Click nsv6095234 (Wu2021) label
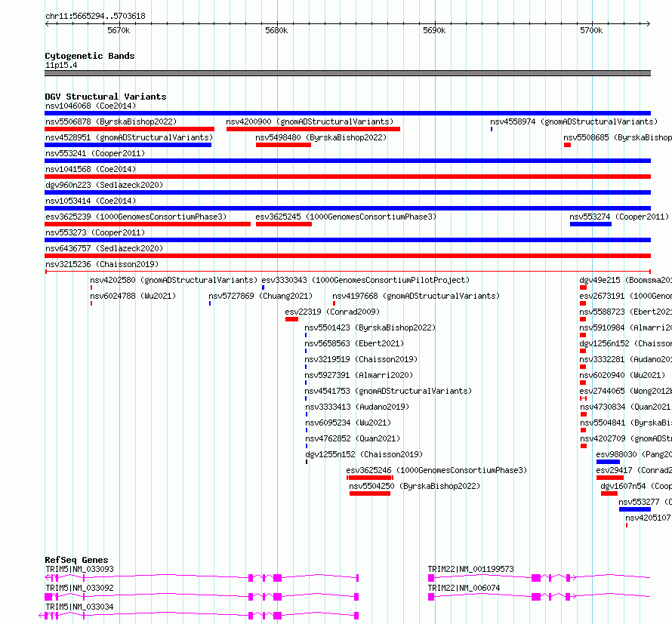Image resolution: width=672 pixels, height=624 pixels. pyautogui.click(x=348, y=423)
